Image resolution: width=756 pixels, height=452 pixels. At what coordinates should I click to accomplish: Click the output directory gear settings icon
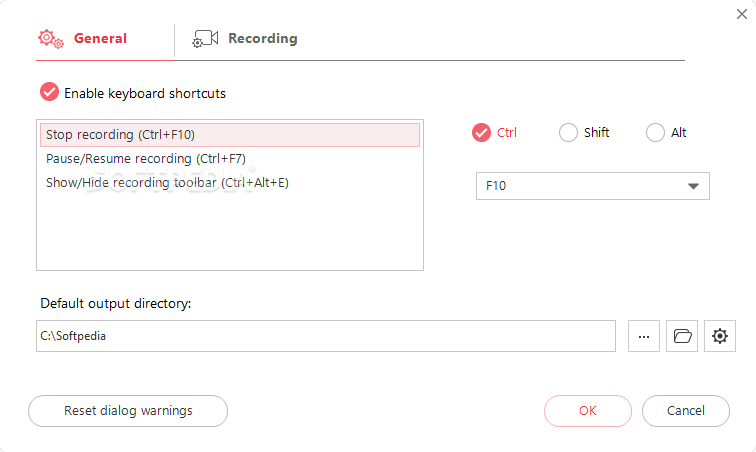point(719,336)
